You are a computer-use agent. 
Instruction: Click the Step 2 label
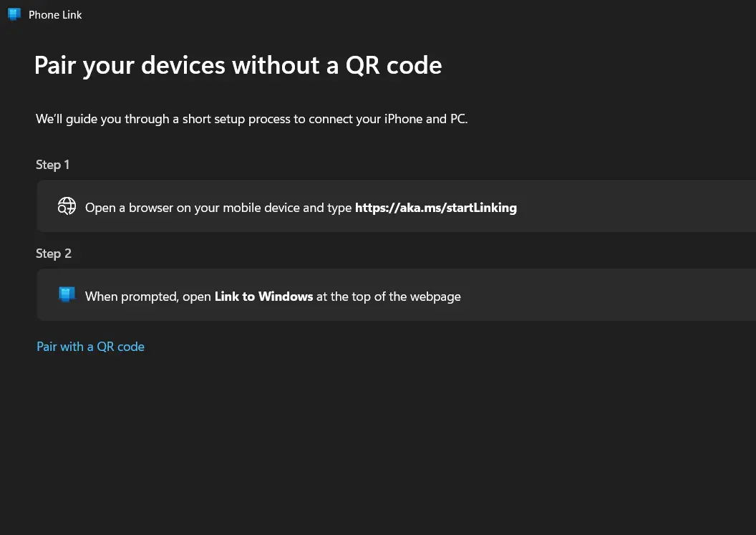coord(54,254)
